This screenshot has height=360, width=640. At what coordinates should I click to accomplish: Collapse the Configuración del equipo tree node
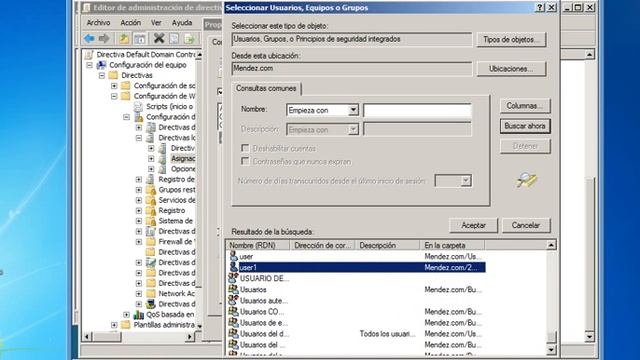coord(89,65)
